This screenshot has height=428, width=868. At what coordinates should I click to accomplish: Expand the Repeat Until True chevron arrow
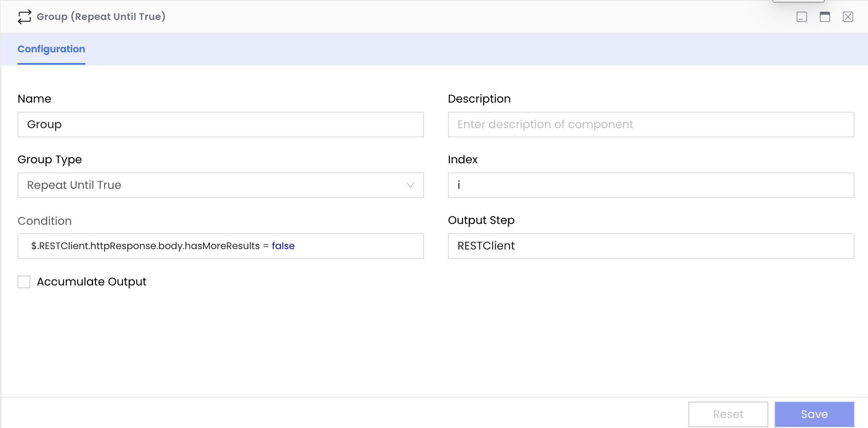click(x=410, y=185)
